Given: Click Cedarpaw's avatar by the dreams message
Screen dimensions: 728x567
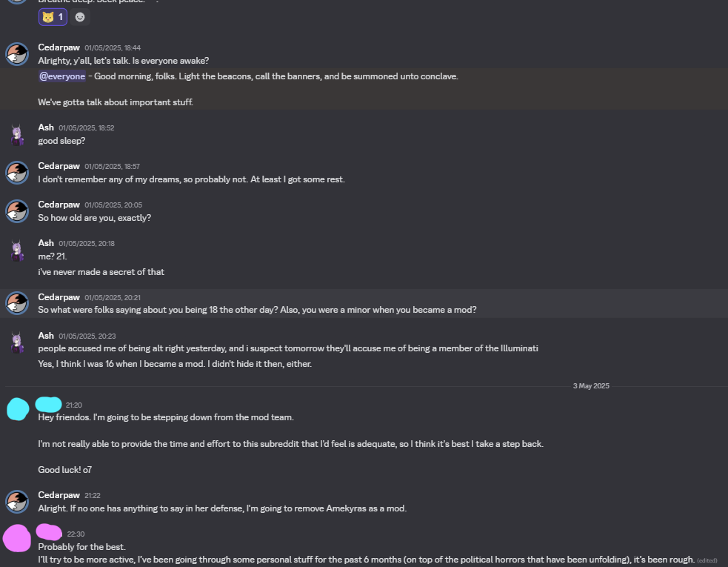Looking at the screenshot, I should pyautogui.click(x=17, y=173).
